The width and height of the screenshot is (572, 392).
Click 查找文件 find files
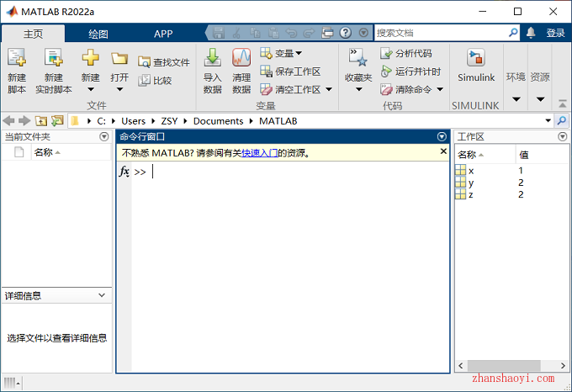tap(164, 62)
